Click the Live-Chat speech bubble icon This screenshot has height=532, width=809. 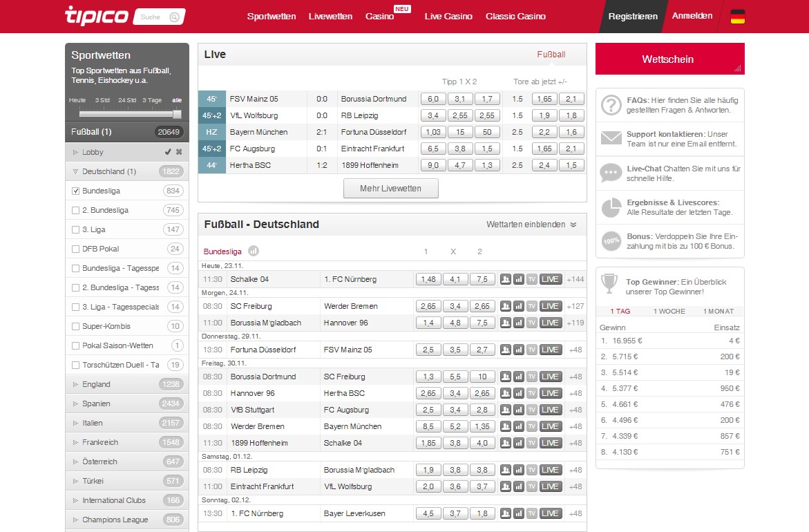tap(611, 173)
